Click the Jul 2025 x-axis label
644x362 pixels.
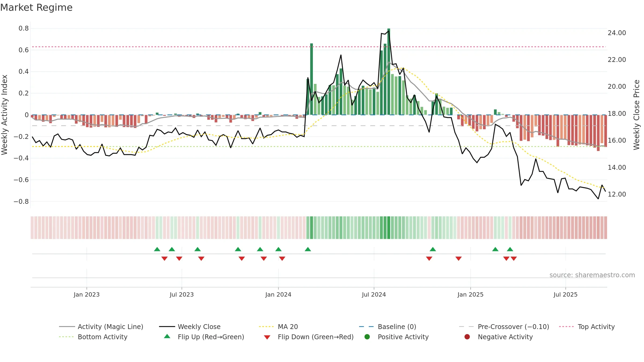[x=565, y=294]
